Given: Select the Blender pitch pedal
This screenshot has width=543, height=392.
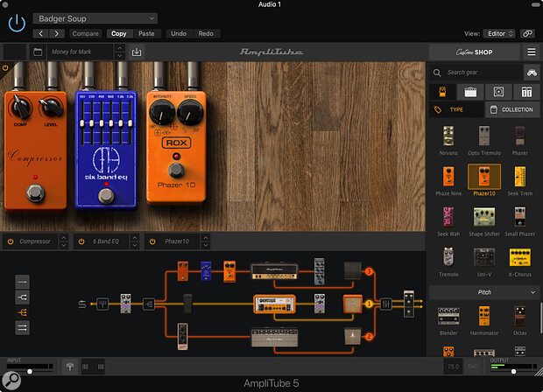Looking at the screenshot, I should [448, 320].
